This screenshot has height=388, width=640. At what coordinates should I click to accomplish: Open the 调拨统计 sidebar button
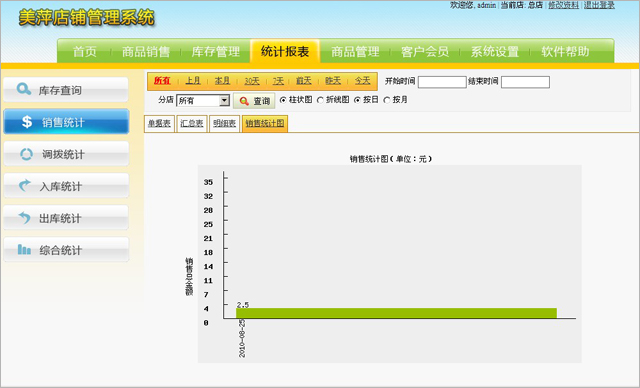click(66, 154)
